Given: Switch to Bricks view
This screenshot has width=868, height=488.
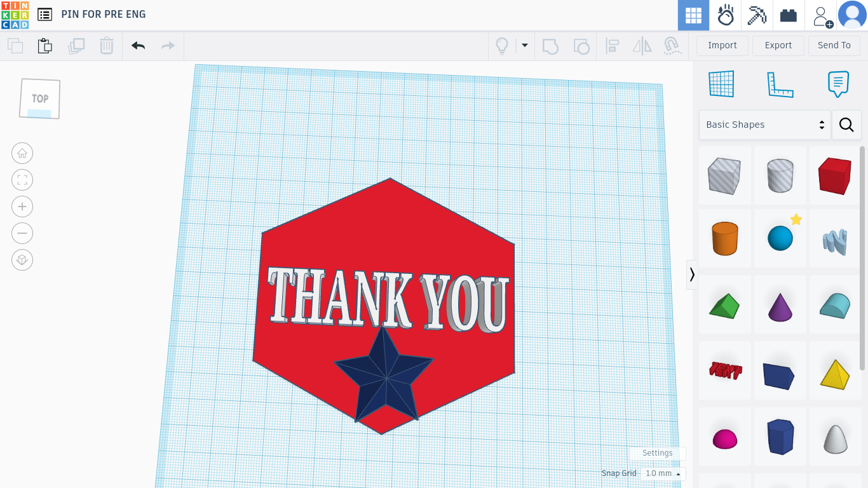Looking at the screenshot, I should (x=789, y=15).
